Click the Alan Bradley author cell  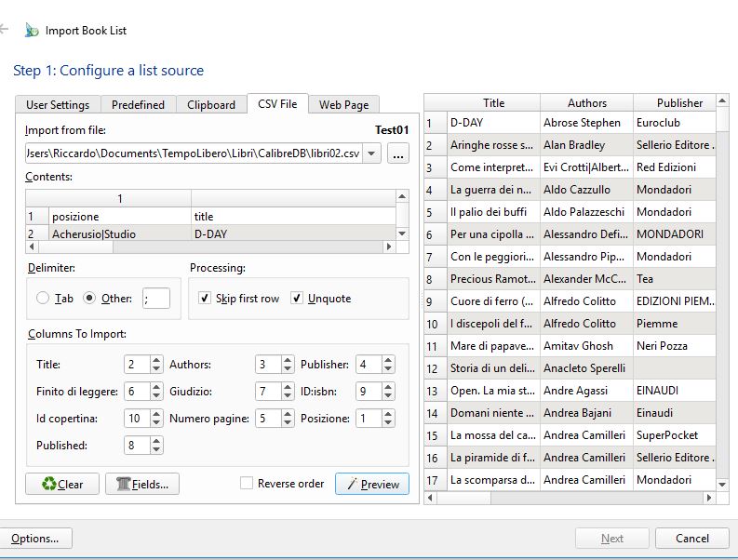tap(586, 145)
